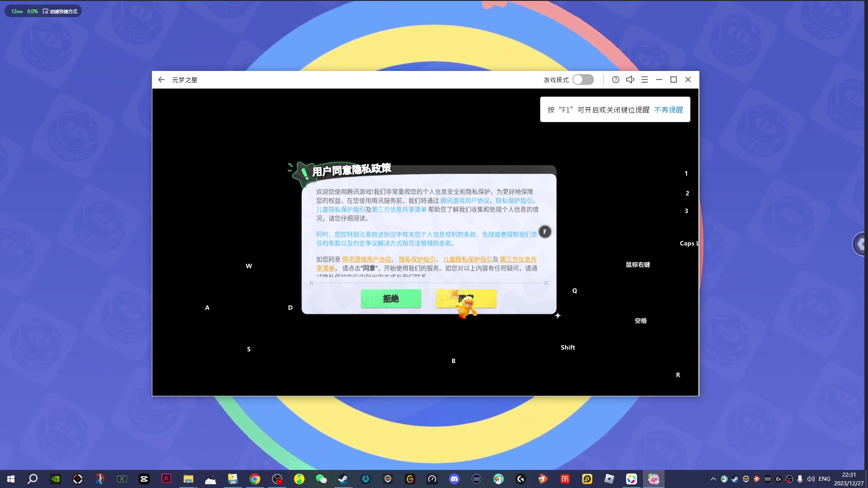Open the 元梦之星 game icon in the taskbar
This screenshot has height=488, width=868.
(x=654, y=479)
